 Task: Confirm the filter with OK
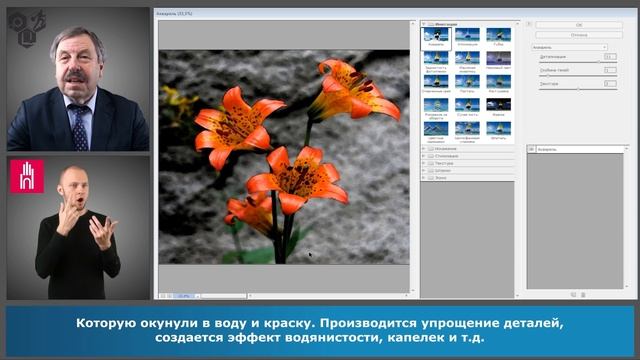point(579,25)
